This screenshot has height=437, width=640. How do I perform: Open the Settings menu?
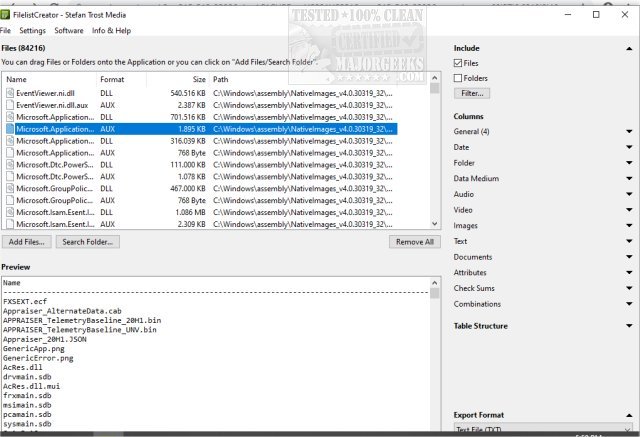[32, 31]
